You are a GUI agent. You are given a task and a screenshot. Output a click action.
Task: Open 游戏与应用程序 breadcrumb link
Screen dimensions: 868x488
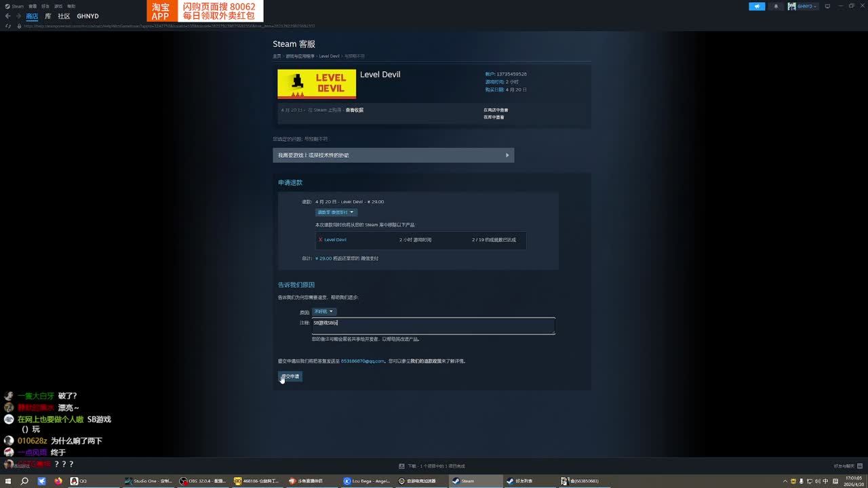point(300,56)
